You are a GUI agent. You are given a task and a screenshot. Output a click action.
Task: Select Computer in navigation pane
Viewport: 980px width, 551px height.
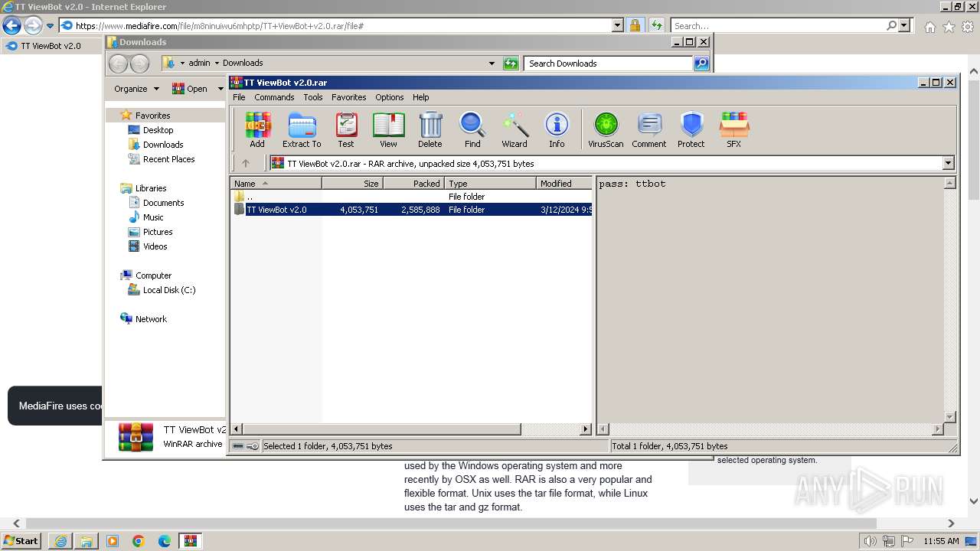pos(154,275)
